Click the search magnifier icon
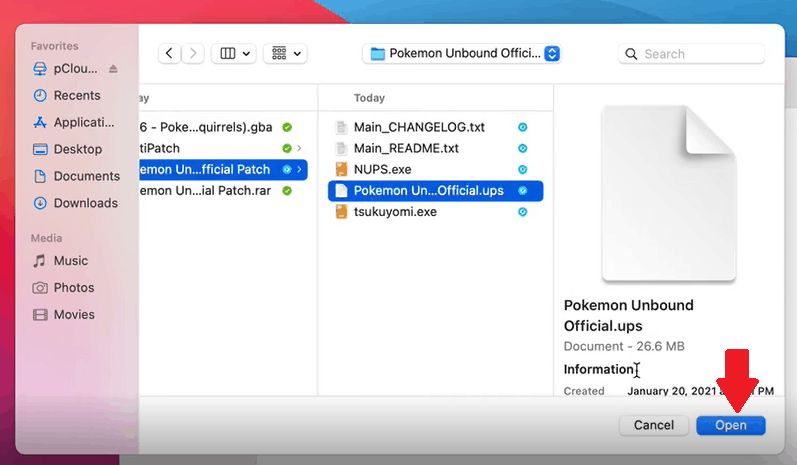 631,54
